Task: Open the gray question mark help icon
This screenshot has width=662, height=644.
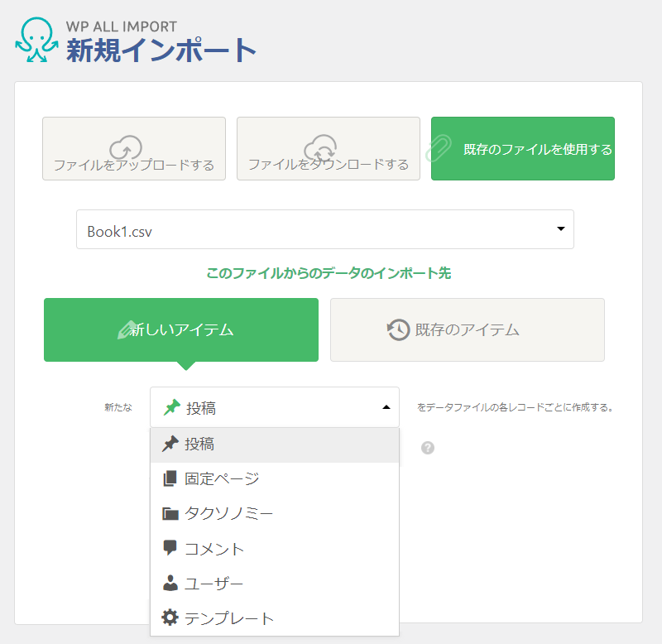Action: pyautogui.click(x=428, y=448)
